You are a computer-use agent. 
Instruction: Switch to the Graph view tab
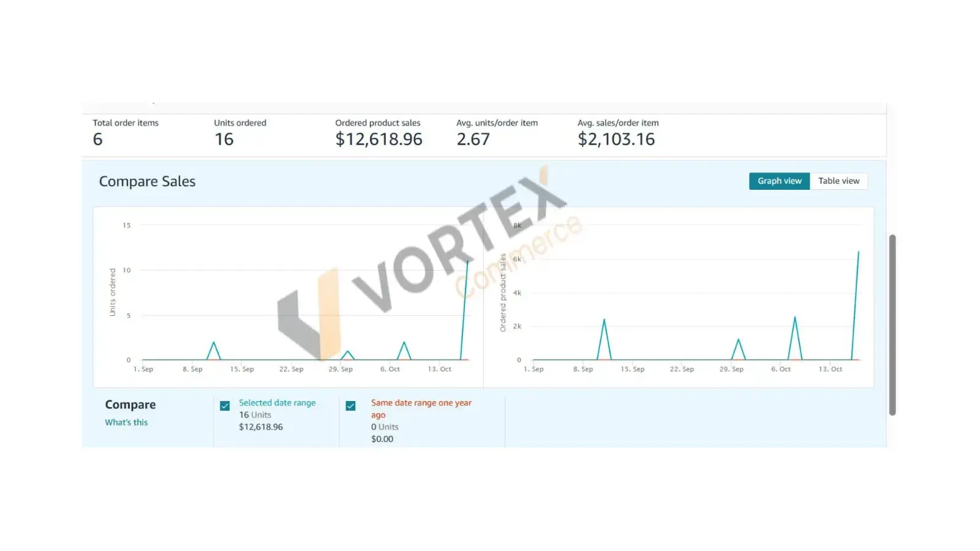[779, 181]
